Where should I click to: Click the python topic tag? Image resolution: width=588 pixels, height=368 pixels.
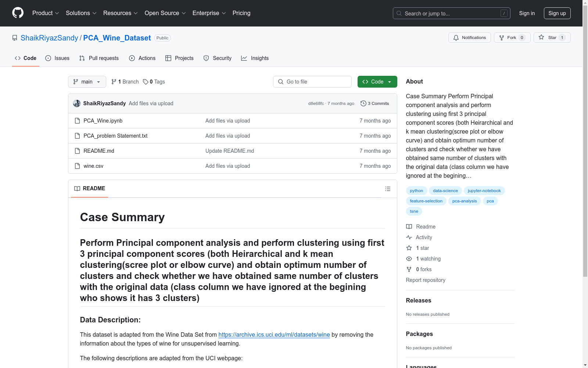[416, 191]
